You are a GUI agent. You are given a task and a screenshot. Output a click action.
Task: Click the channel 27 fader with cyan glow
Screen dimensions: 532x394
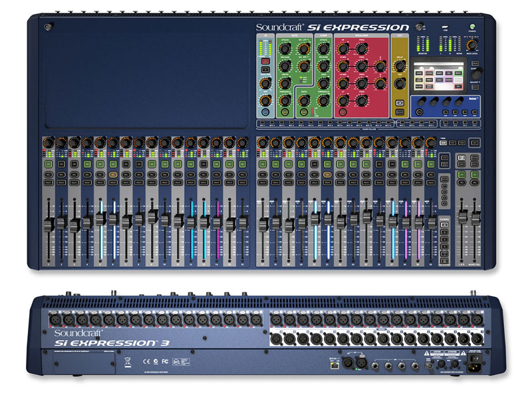393,221
